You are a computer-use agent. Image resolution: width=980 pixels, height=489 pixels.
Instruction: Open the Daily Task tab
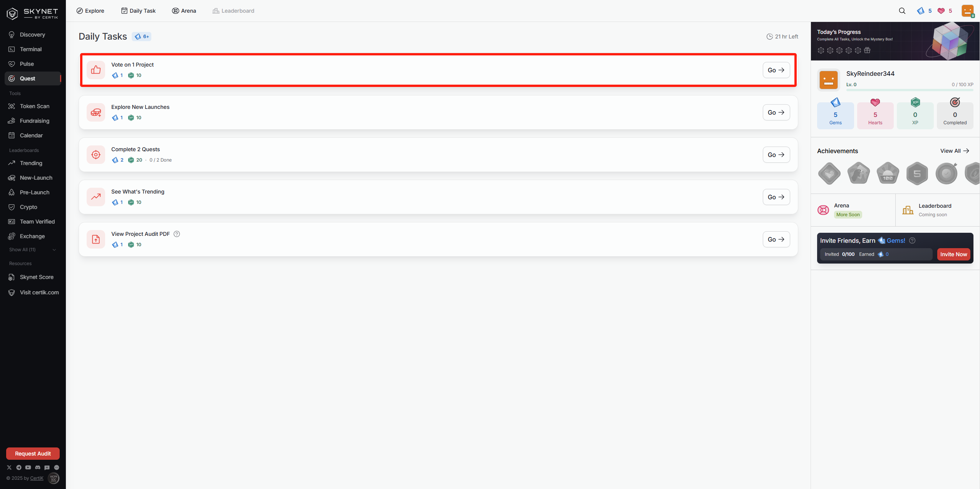tap(139, 11)
